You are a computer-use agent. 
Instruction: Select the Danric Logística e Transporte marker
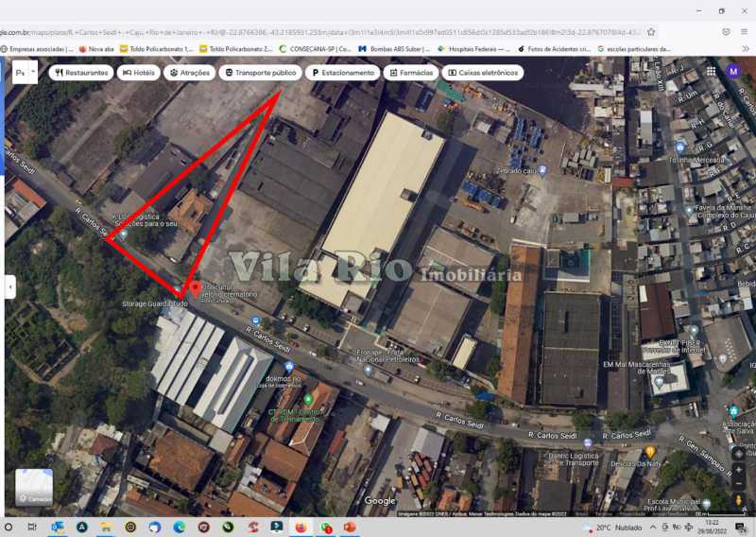pos(587,442)
